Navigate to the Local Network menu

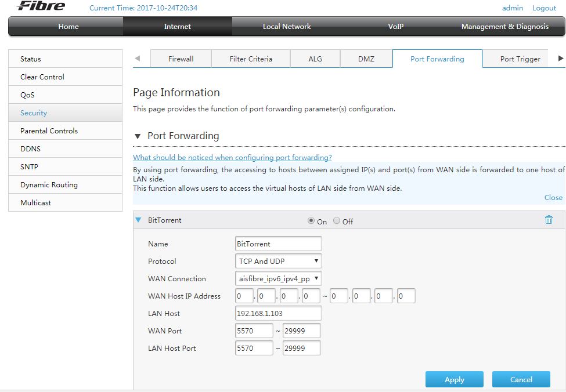(x=286, y=26)
